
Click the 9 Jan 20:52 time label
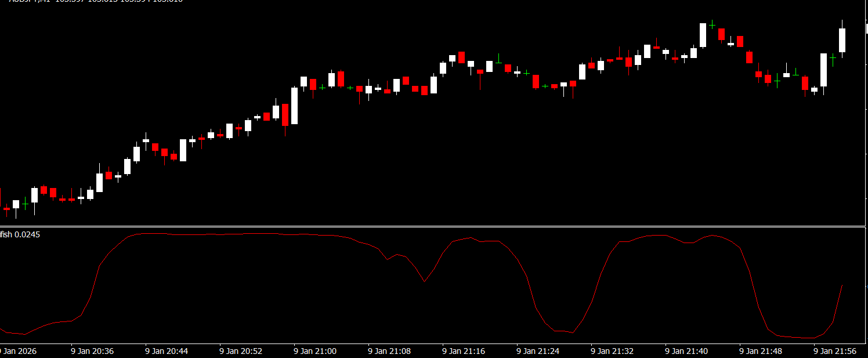click(x=240, y=351)
